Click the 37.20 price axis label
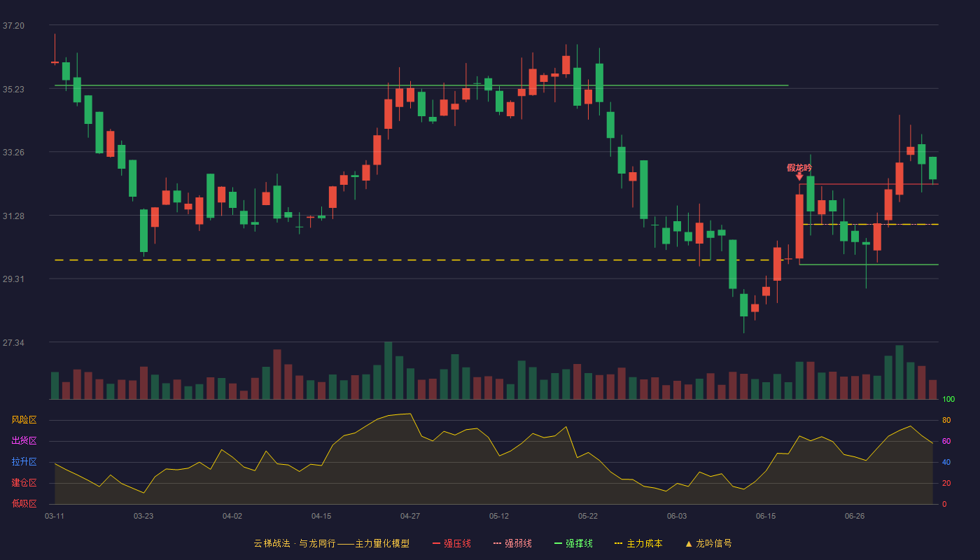The height and width of the screenshot is (560, 980). [x=13, y=26]
